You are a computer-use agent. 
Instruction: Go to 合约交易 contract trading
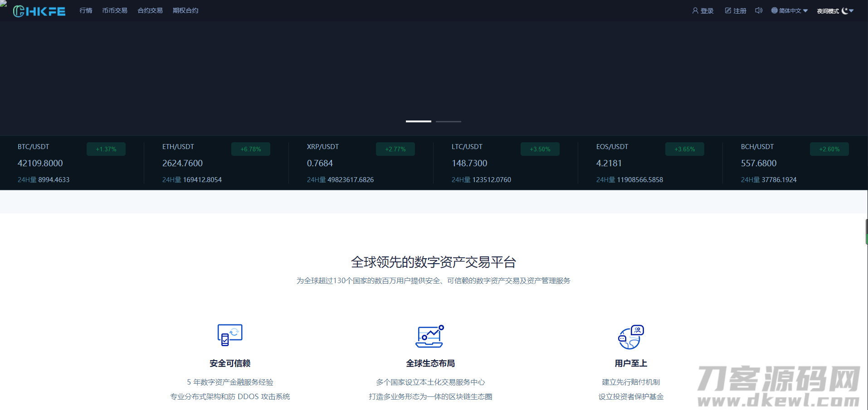pos(150,10)
